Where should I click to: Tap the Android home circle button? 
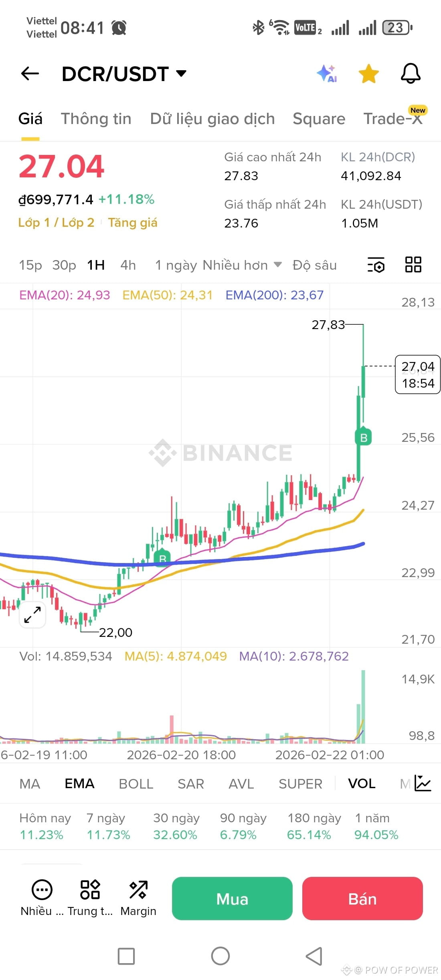(x=220, y=956)
